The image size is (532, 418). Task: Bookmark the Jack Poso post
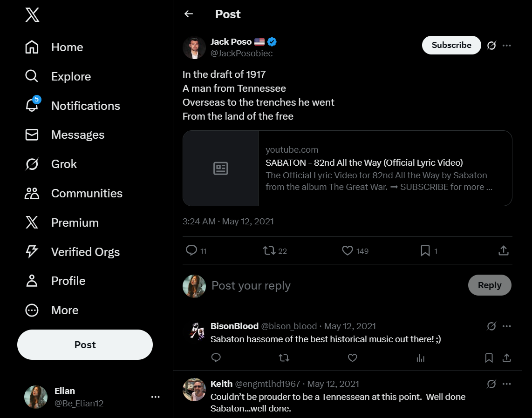click(x=425, y=251)
